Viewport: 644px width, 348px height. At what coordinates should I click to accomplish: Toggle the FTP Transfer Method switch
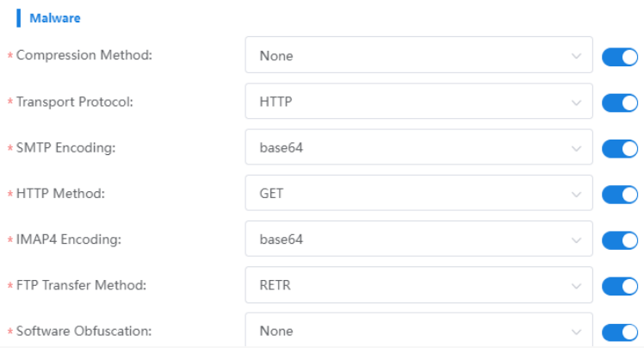[x=619, y=285]
